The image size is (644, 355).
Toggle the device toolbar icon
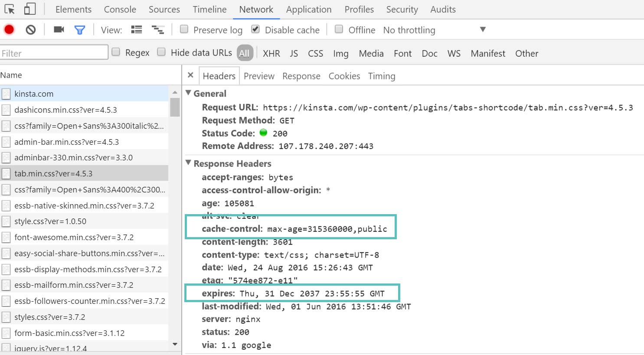29,9
